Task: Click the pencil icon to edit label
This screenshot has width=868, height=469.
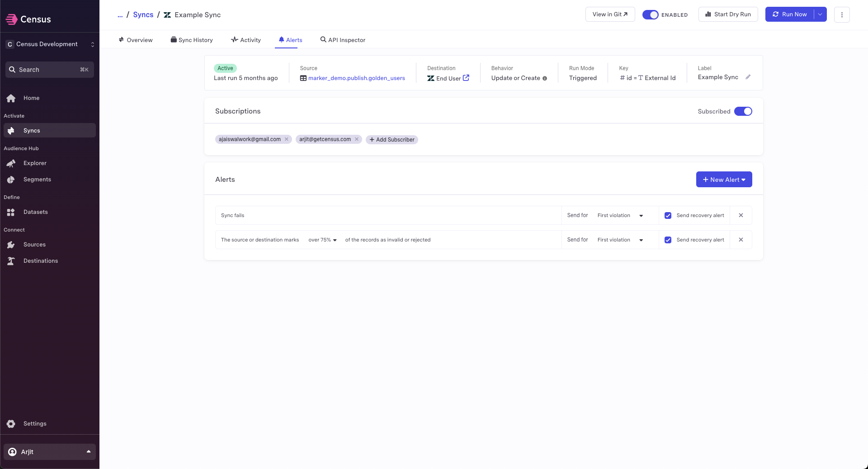Action: tap(748, 77)
